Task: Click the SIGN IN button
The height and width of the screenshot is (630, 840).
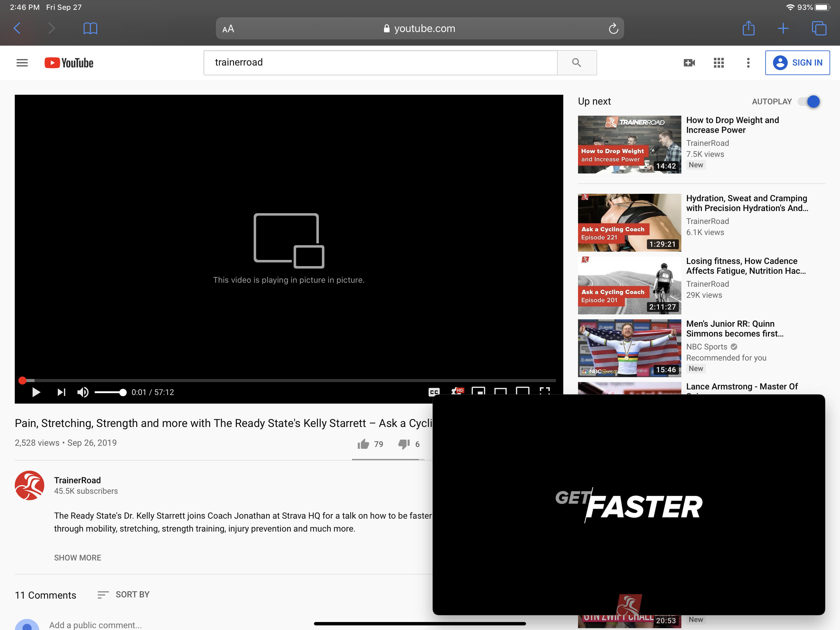Action: (797, 63)
